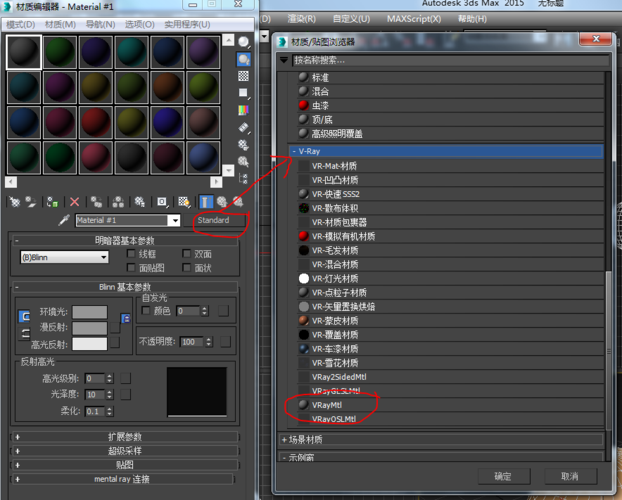Expand the mental ray 连接 rollout
The height and width of the screenshot is (500, 622).
click(x=123, y=479)
